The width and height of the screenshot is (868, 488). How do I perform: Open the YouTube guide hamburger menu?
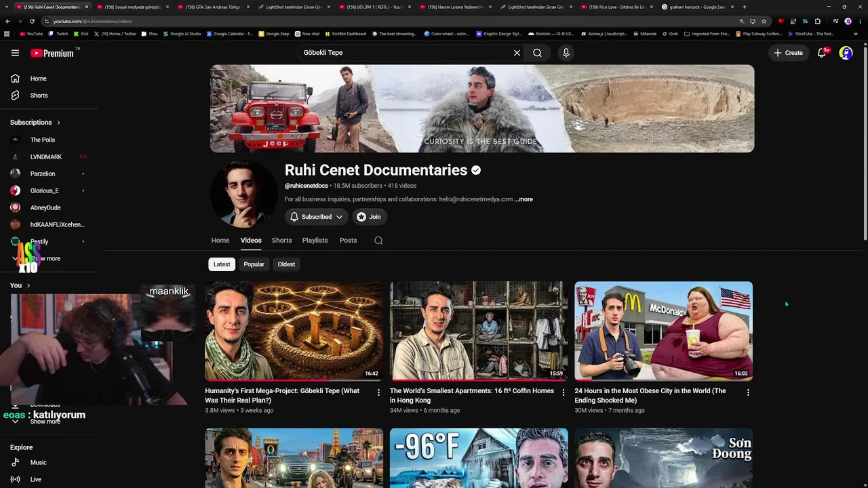click(15, 53)
